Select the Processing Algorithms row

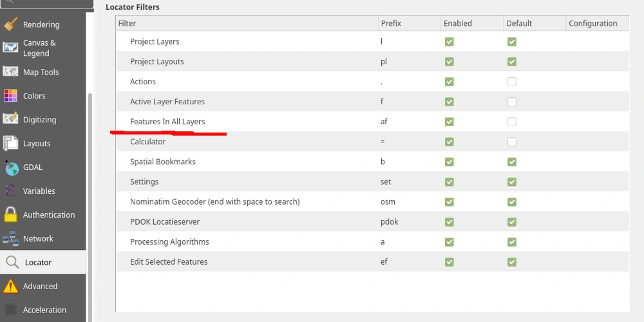[372, 242]
